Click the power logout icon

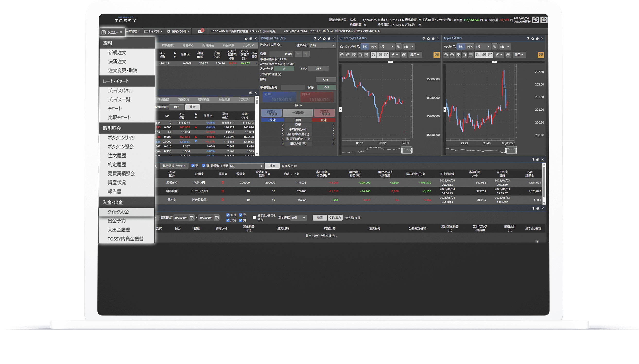coord(544,20)
